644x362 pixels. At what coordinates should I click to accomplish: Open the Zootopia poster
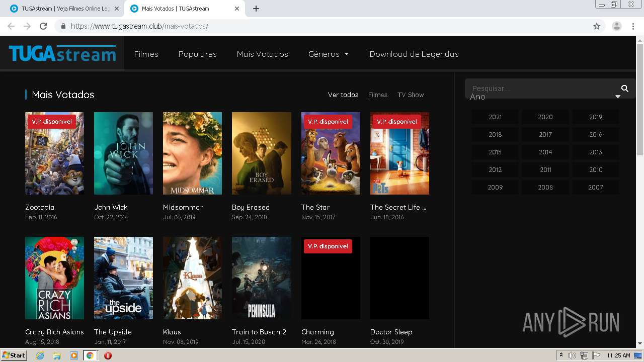point(54,153)
